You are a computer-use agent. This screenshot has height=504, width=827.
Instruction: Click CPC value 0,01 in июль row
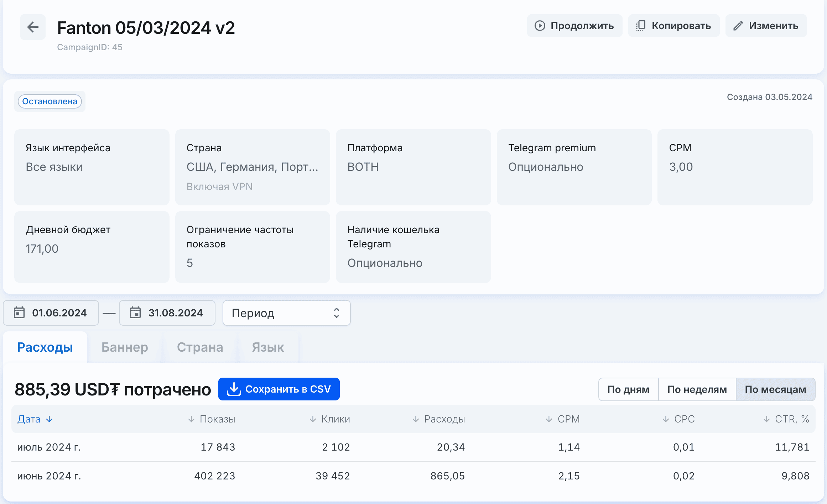(x=684, y=447)
